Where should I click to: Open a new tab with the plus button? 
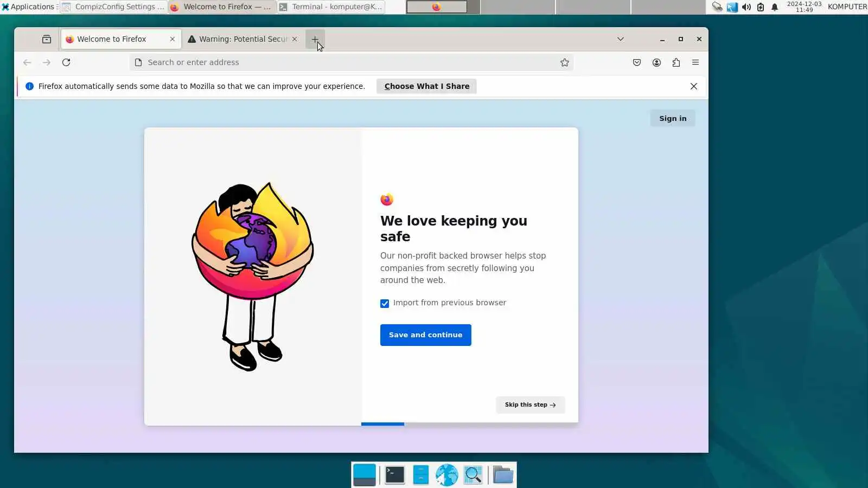(x=315, y=39)
